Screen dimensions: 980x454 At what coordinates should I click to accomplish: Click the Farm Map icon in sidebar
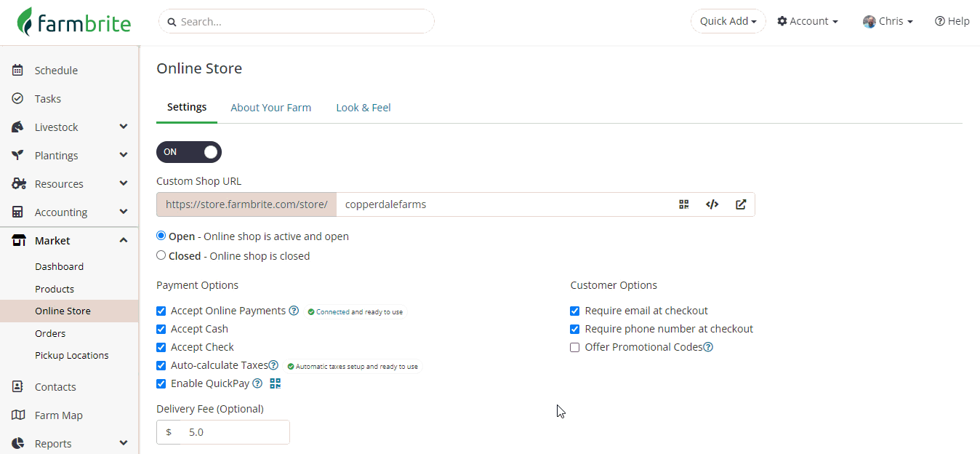[18, 415]
